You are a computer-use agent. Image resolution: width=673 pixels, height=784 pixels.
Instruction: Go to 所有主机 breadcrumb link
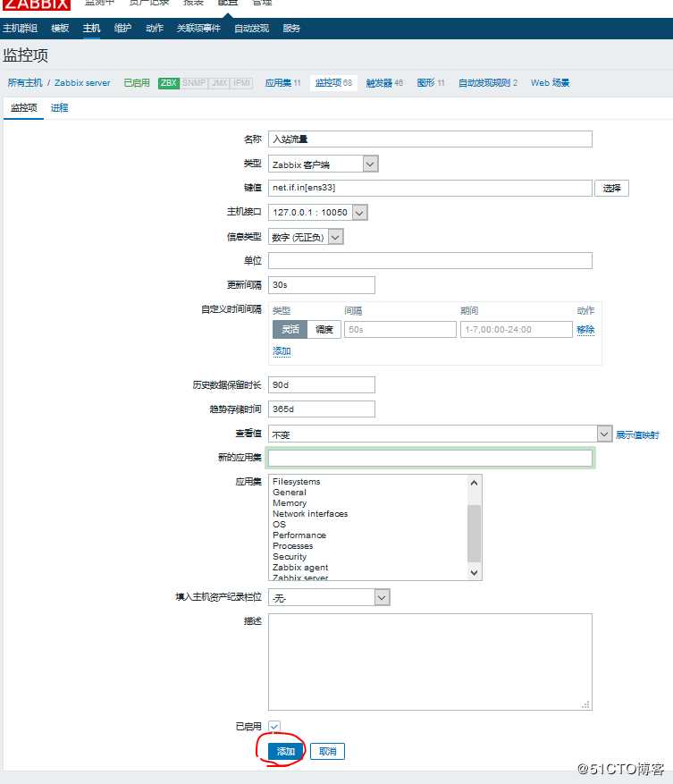(x=25, y=83)
